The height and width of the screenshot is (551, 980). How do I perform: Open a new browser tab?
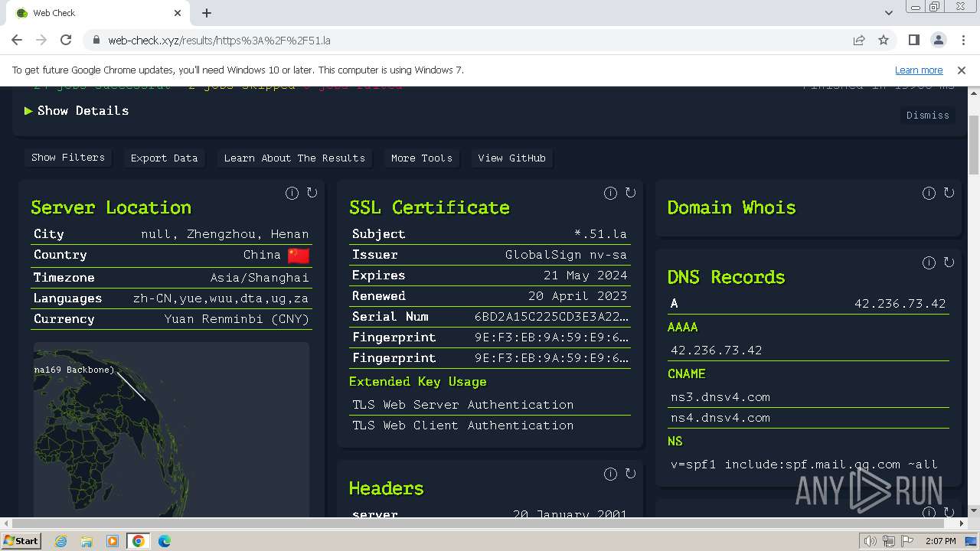207,13
